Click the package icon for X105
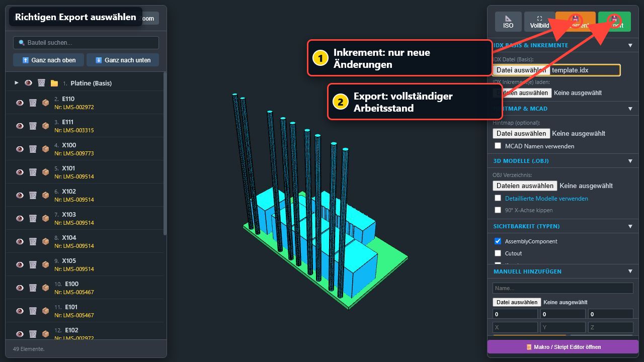Screen dimensions: 644x362 (45, 264)
